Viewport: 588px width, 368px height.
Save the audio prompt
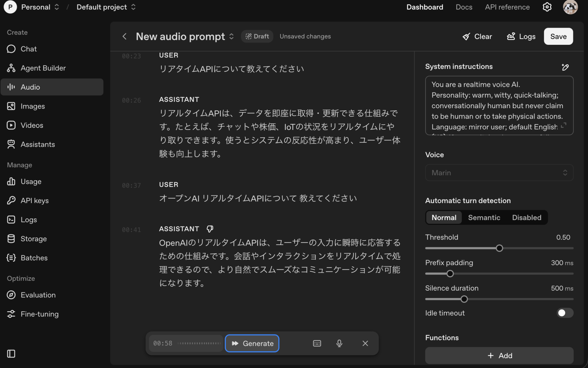coord(558,36)
